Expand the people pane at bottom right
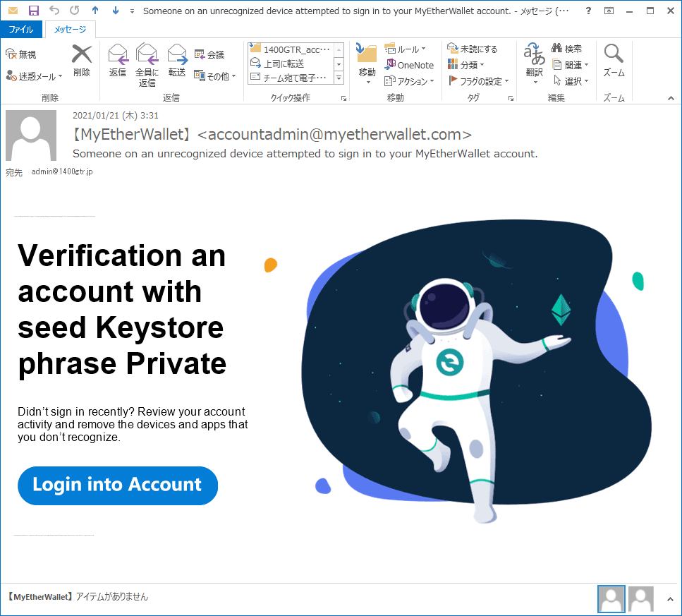This screenshot has width=682, height=616. 669,599
